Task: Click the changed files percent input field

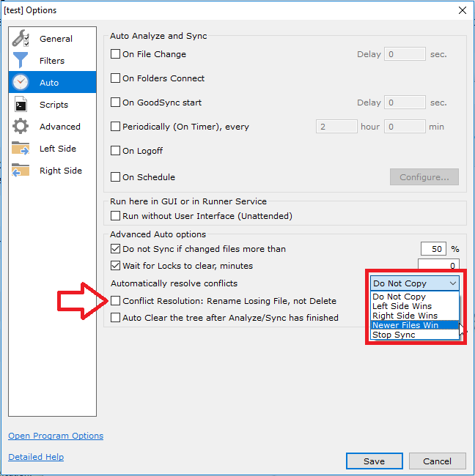Action: click(432, 249)
